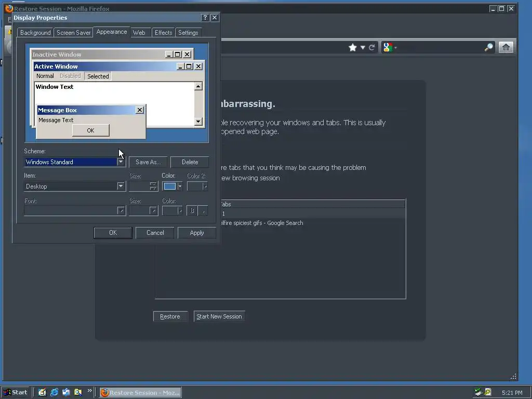Click the Display Properties help question mark button
The height and width of the screenshot is (399, 532).
(205, 18)
